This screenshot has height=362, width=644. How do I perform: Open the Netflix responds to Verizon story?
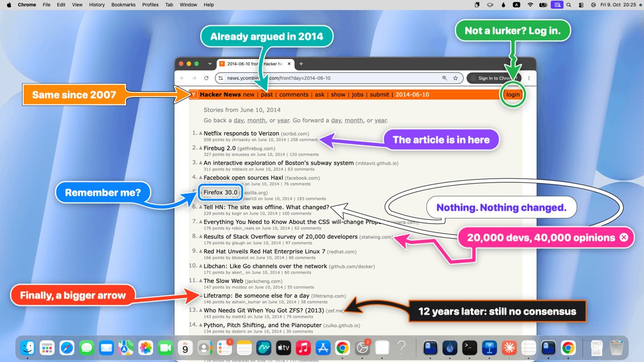point(241,134)
